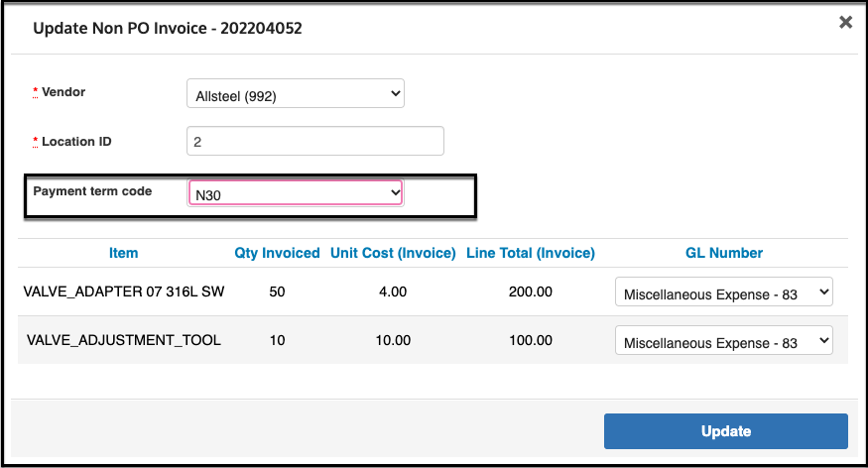
Task: Click the Location ID input field
Action: pyautogui.click(x=315, y=141)
